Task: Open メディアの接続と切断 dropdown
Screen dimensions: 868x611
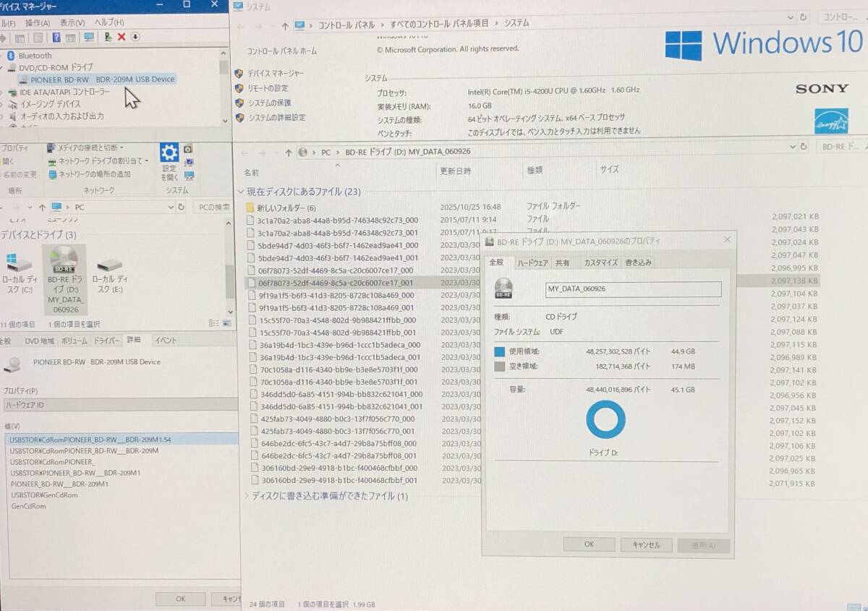Action: 85,148
